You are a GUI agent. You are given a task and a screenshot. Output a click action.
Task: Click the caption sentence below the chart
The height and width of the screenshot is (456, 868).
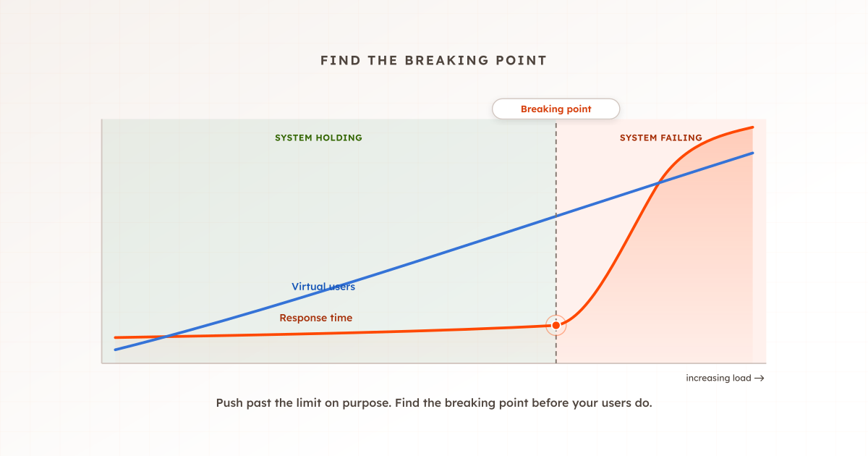pos(434,403)
